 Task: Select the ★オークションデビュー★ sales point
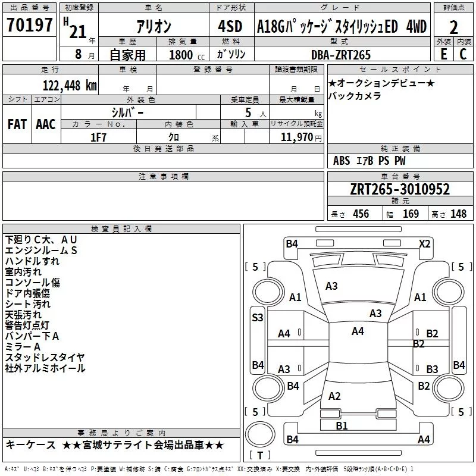(x=381, y=83)
